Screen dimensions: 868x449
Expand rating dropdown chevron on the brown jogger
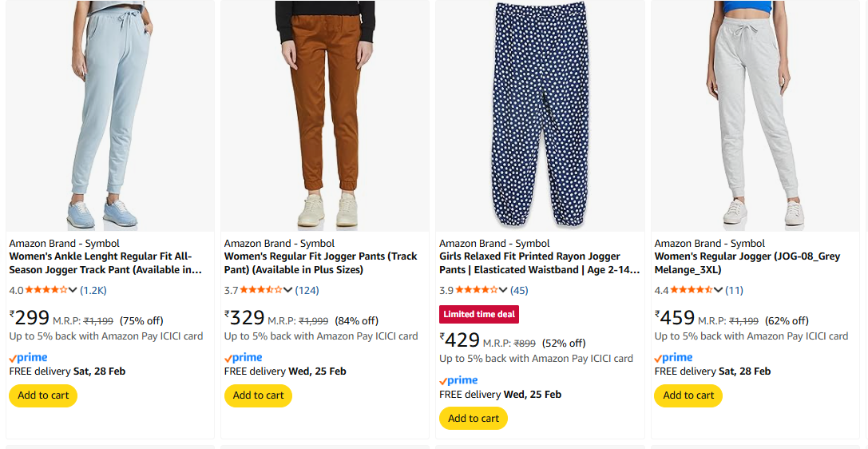(x=288, y=290)
